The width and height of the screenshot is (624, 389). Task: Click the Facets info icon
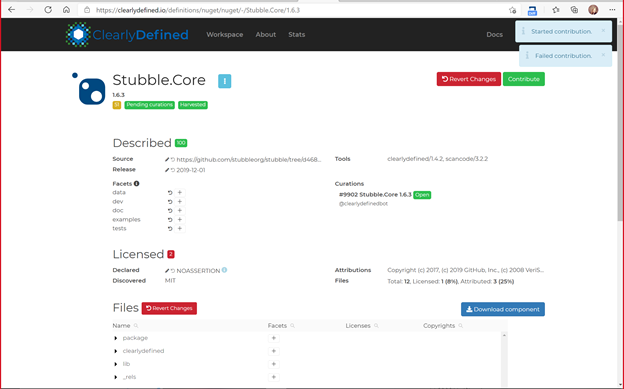(x=136, y=184)
